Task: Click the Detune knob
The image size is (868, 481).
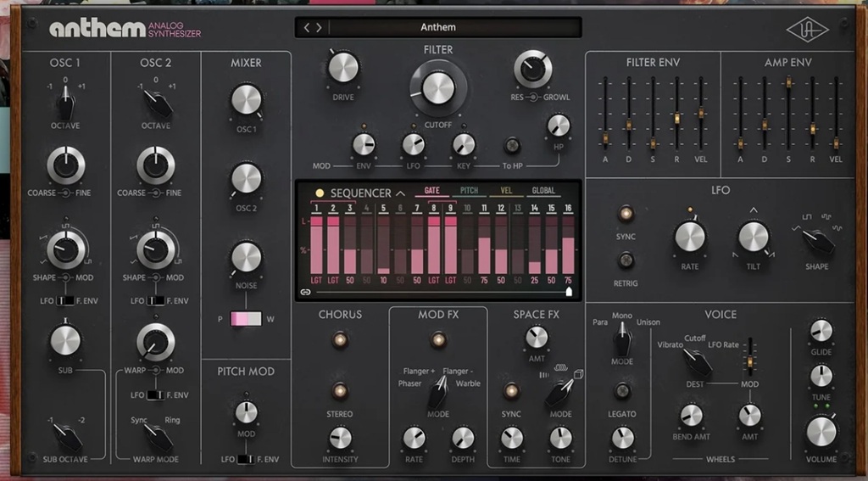Action: [x=622, y=439]
